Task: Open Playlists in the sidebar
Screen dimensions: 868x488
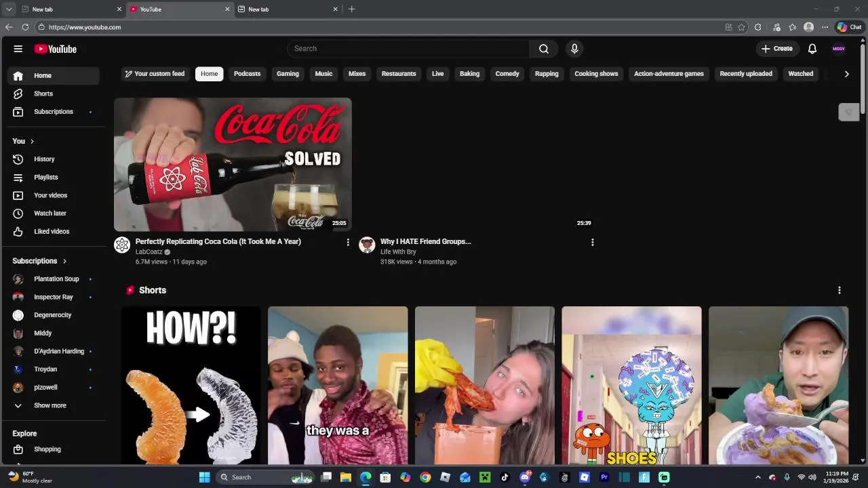Action: tap(54, 178)
